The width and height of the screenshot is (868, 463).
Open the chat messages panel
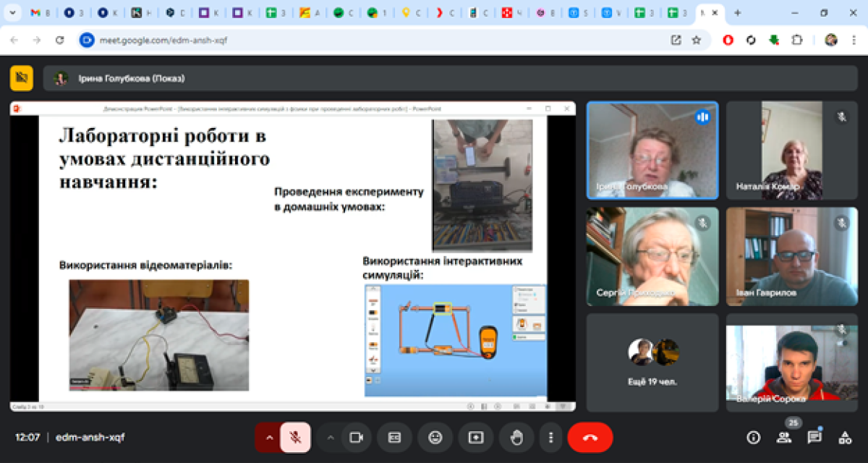click(814, 438)
